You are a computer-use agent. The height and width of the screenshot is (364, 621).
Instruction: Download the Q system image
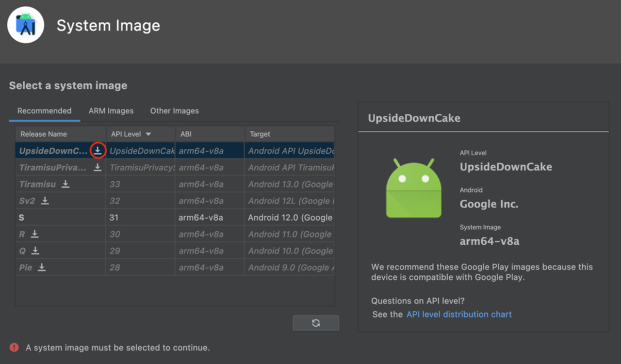pyautogui.click(x=35, y=251)
